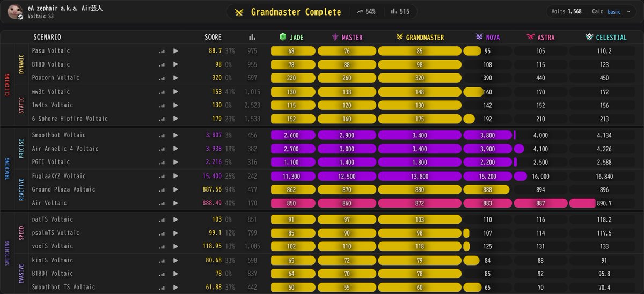Open leaderboard bars icon for voxTS Voltaic

[162, 247]
